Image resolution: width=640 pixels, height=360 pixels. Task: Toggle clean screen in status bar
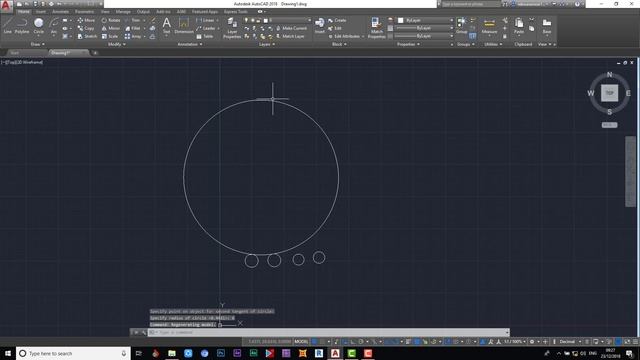tap(628, 342)
